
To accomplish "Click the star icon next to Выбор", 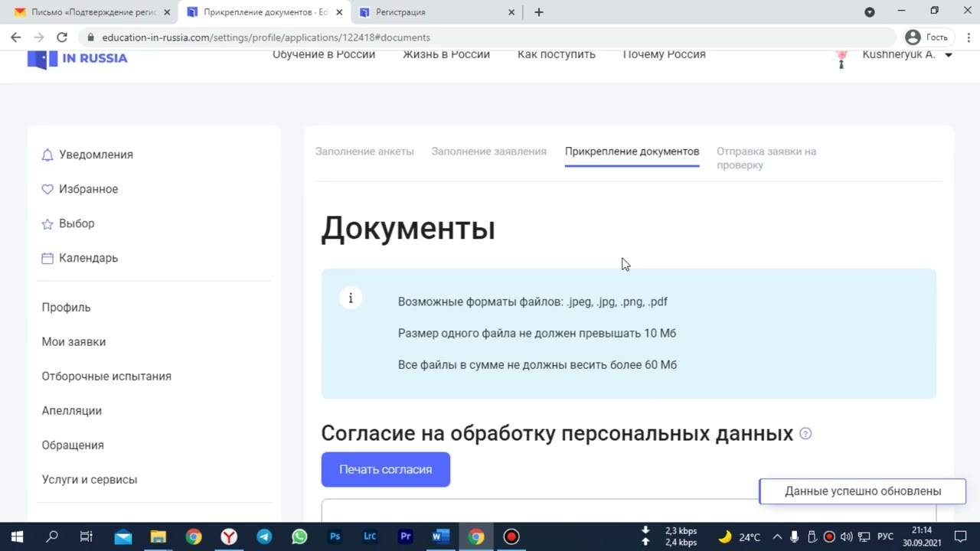I will pos(47,223).
